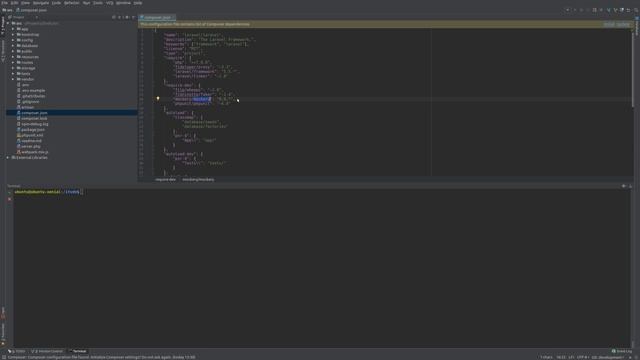Change UTF-8 file encoding in status bar

pos(582,357)
